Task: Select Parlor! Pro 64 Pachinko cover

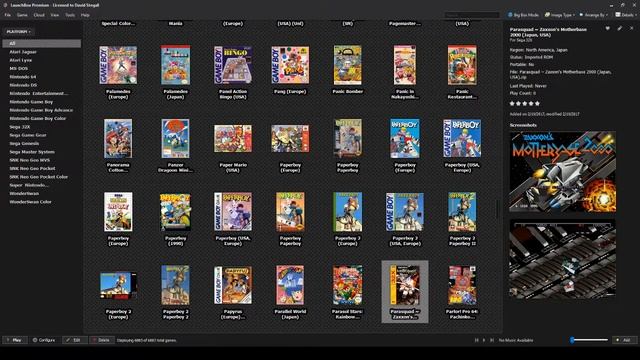Action: pyautogui.click(x=462, y=285)
